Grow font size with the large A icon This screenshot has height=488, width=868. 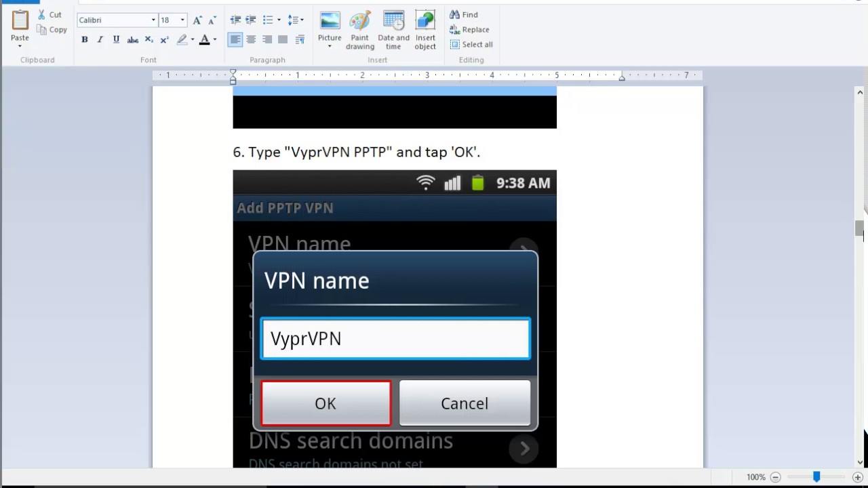point(197,20)
